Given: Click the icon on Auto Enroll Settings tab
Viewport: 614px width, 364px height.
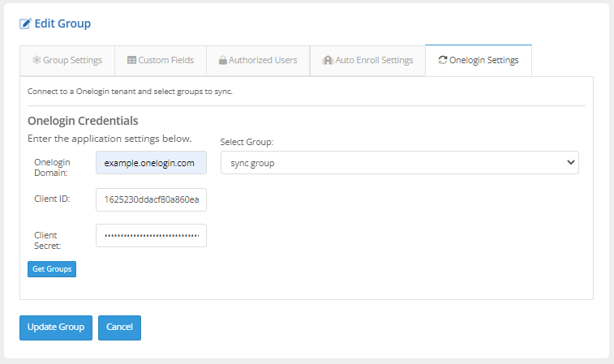Looking at the screenshot, I should (x=328, y=61).
